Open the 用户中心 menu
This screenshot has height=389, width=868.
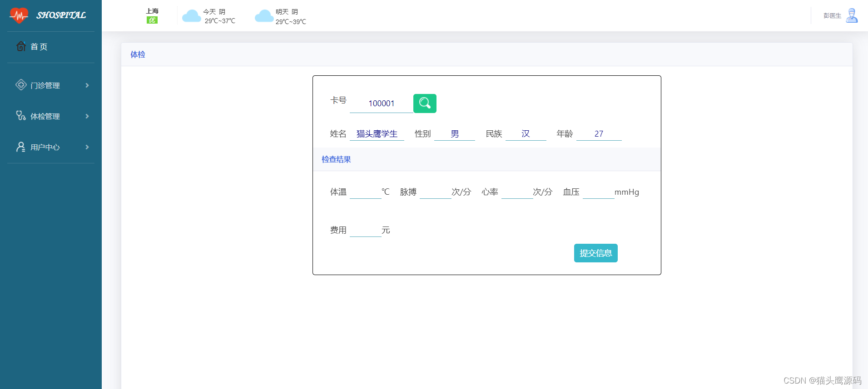51,147
